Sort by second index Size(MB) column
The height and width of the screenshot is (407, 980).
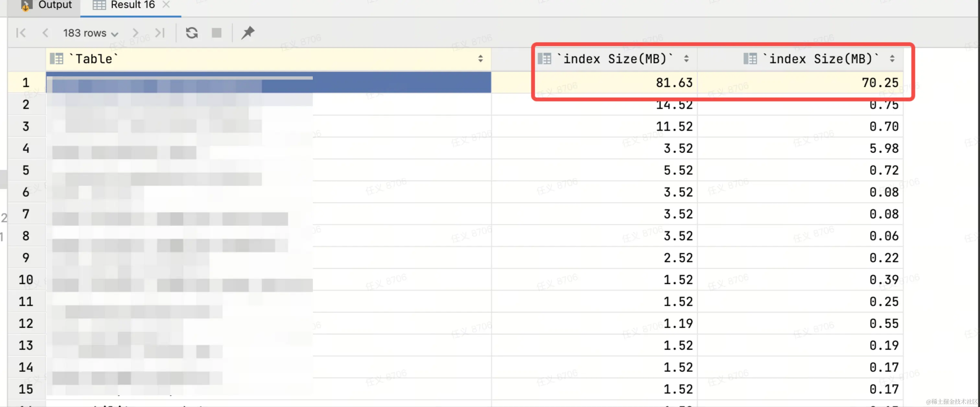[x=892, y=59]
